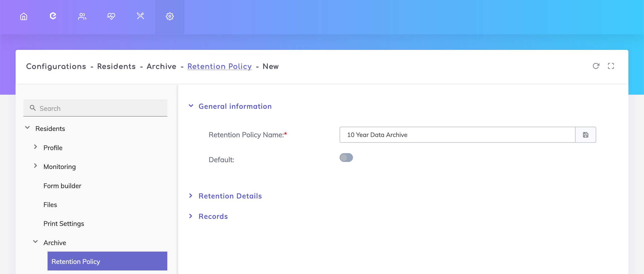The height and width of the screenshot is (274, 644).
Task: Open the C-logo module icon
Action: point(53,16)
